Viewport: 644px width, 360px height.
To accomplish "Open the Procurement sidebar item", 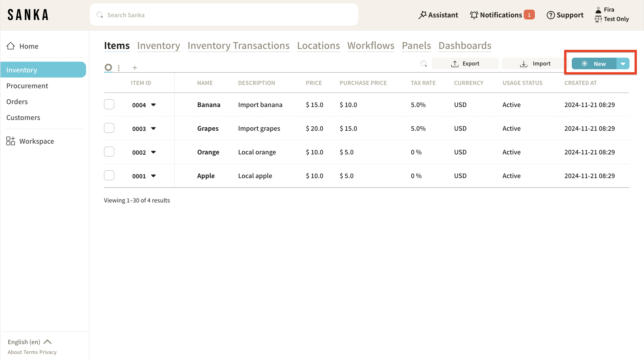I will (27, 86).
